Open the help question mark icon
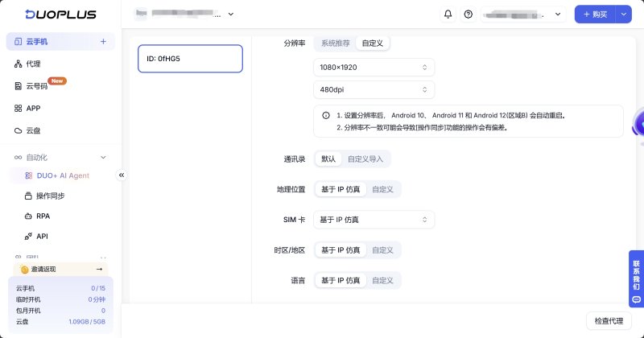 tap(468, 14)
